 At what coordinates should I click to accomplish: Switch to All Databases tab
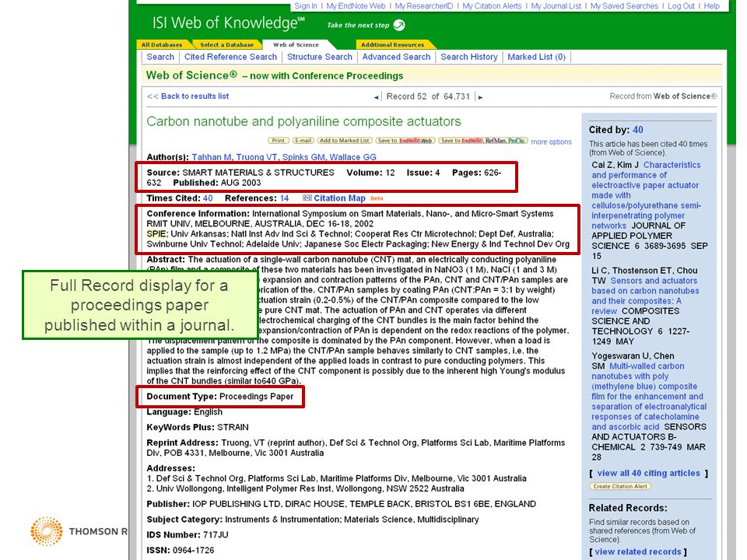point(162,45)
